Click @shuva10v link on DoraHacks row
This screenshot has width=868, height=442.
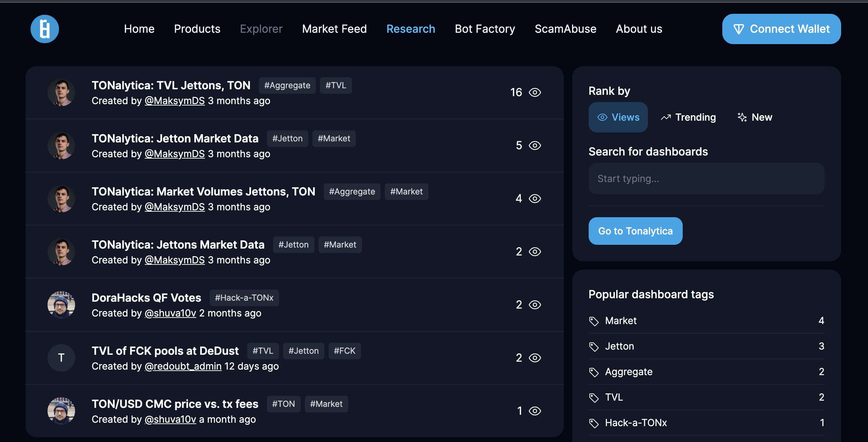click(x=170, y=313)
